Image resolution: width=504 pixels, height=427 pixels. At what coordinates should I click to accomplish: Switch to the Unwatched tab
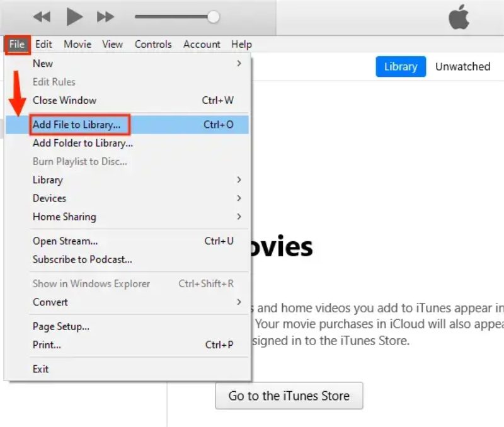point(462,67)
